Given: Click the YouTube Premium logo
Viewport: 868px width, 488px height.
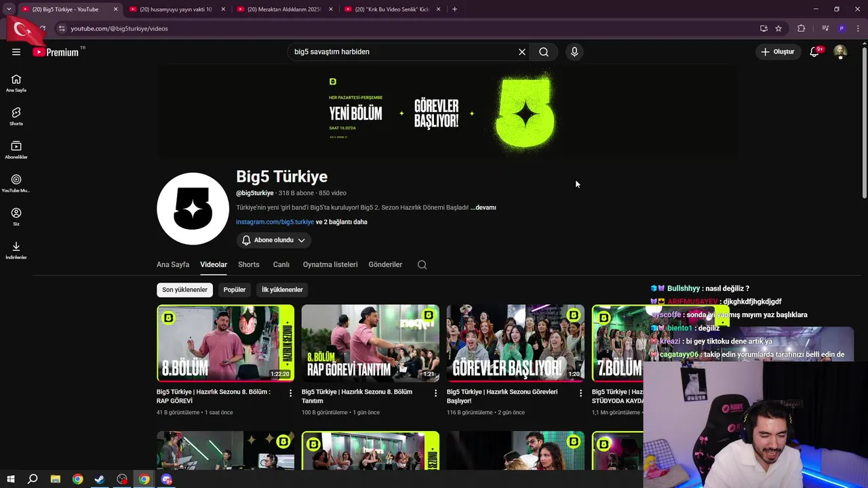Looking at the screenshot, I should pos(57,52).
